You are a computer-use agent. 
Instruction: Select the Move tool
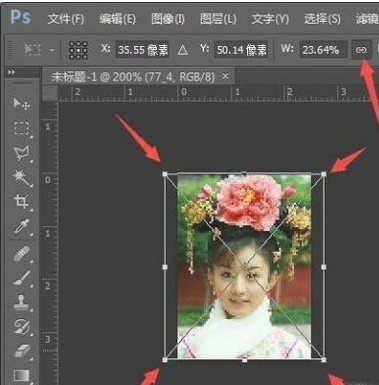coord(21,103)
